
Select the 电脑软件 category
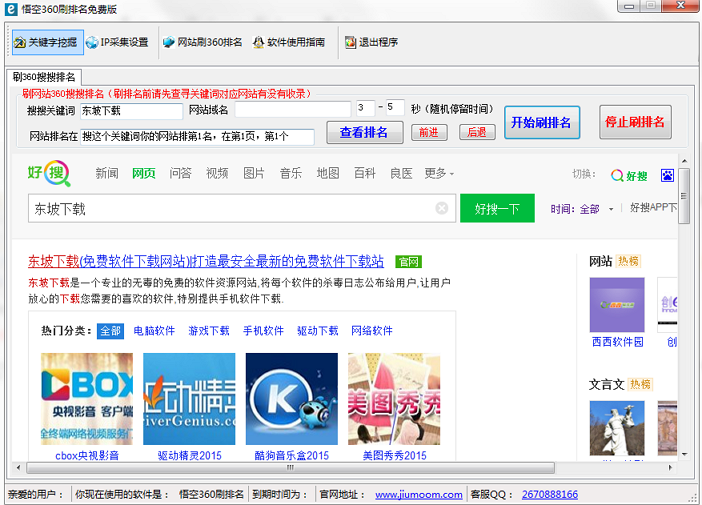click(x=154, y=331)
